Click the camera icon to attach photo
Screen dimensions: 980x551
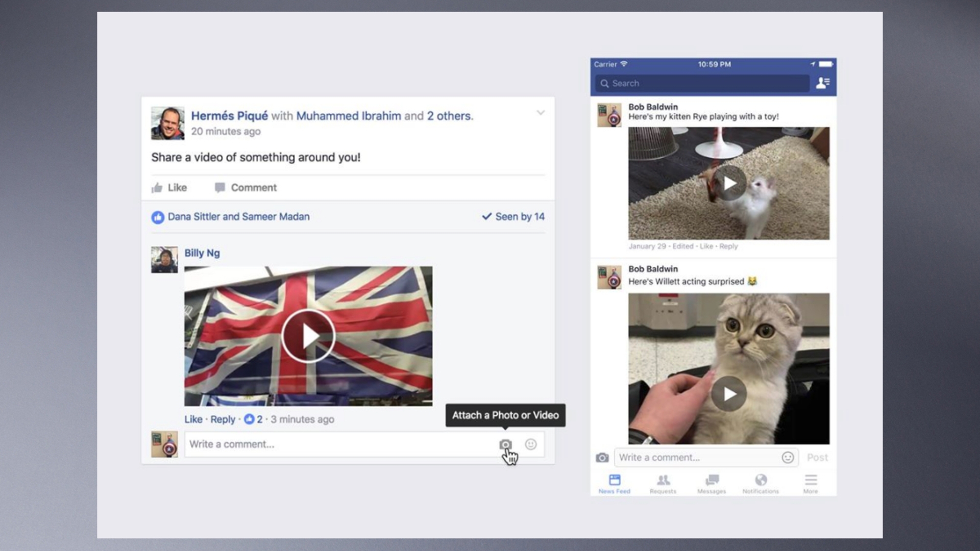pos(505,444)
